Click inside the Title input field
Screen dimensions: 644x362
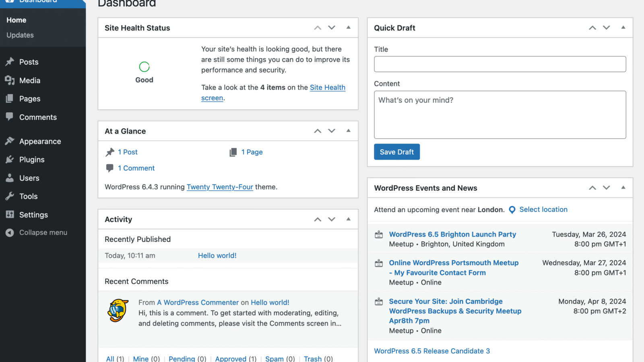coord(500,64)
